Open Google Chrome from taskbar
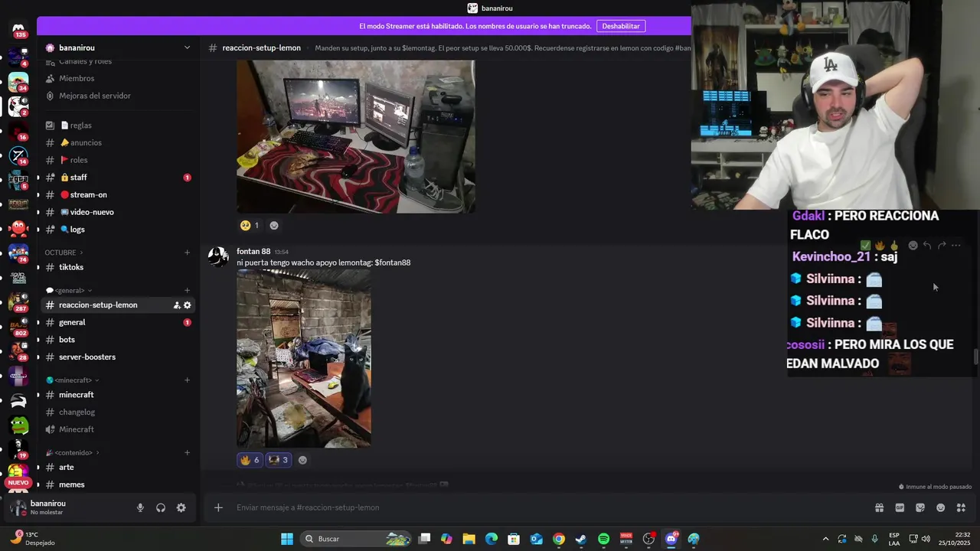 (x=559, y=539)
